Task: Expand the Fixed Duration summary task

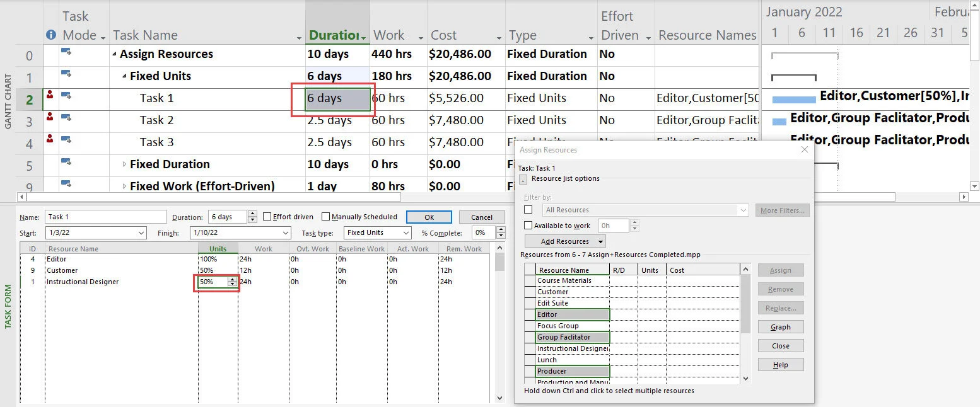Action: click(x=124, y=164)
